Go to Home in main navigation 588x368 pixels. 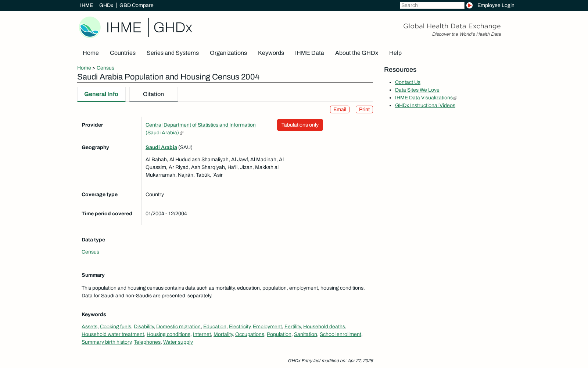(x=91, y=53)
